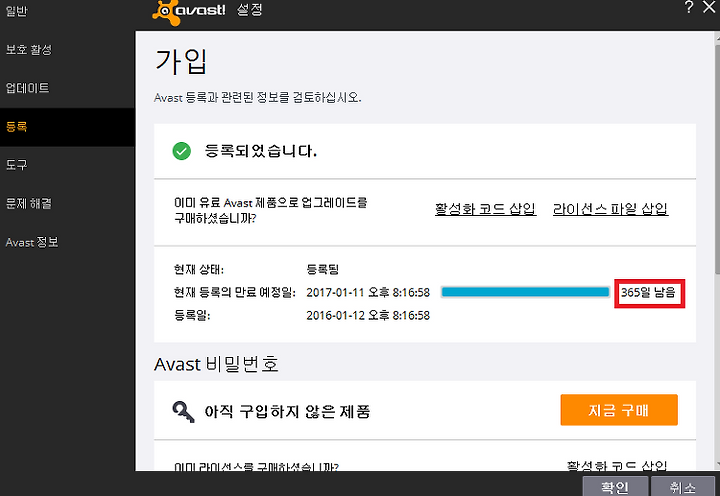
Task: Click the vertical scrollbar thumb
Action: point(717,159)
